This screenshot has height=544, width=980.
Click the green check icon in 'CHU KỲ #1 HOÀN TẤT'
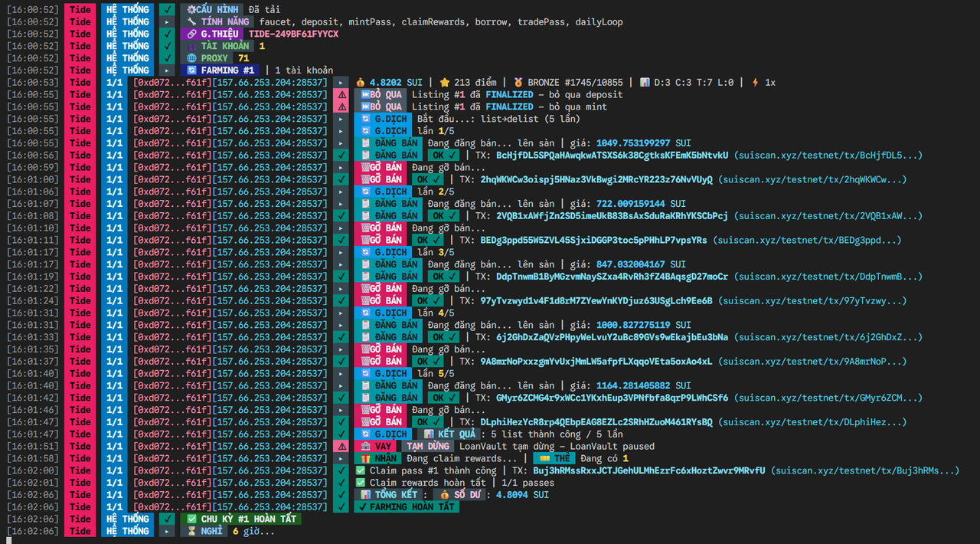(191, 519)
